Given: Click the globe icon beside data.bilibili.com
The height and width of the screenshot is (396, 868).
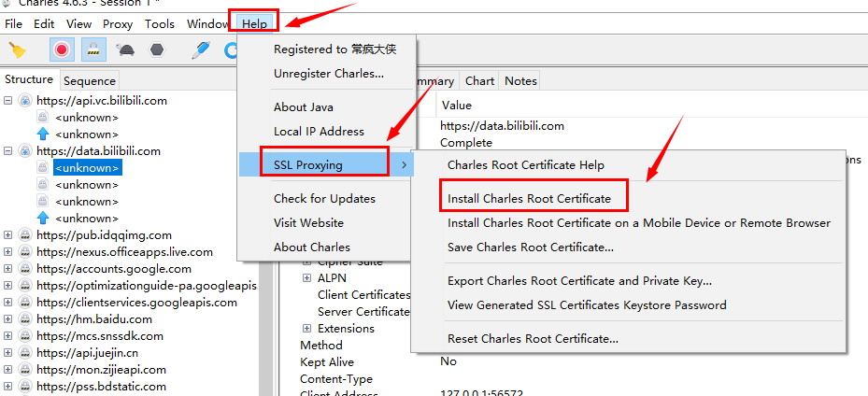Looking at the screenshot, I should coord(25,151).
